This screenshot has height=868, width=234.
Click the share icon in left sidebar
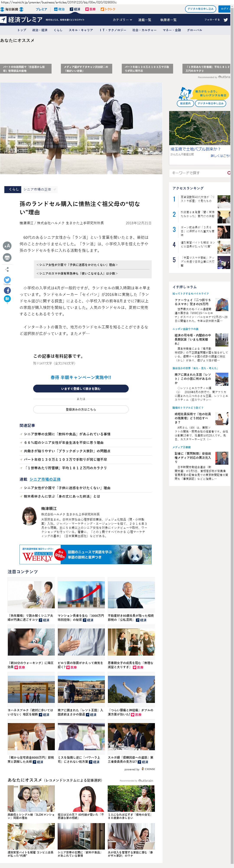click(7, 269)
